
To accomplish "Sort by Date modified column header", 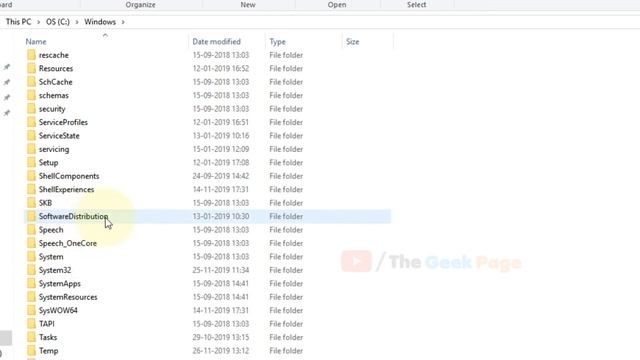I will coord(216,42).
